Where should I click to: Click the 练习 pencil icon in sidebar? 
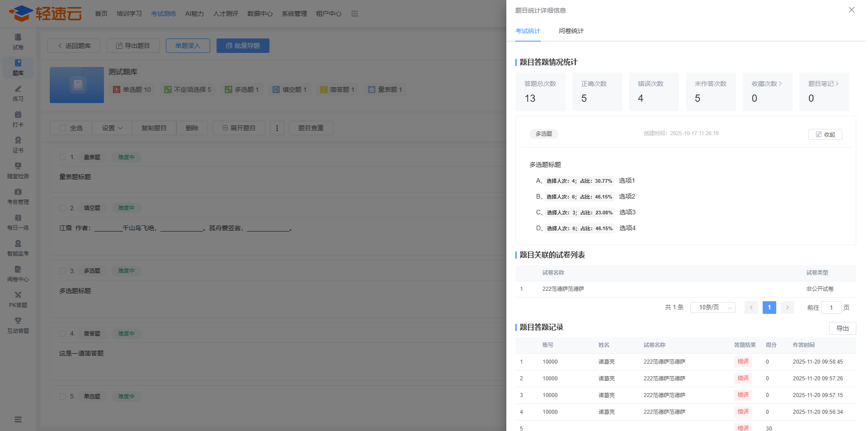click(x=18, y=89)
